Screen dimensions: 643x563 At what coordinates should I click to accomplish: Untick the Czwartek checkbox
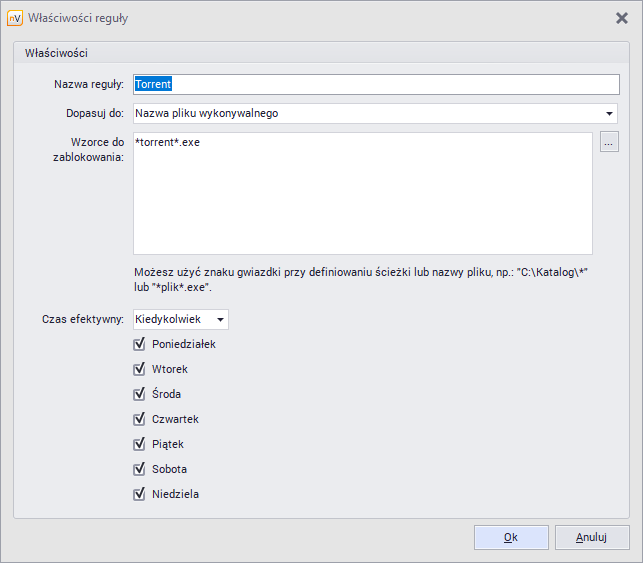point(140,419)
